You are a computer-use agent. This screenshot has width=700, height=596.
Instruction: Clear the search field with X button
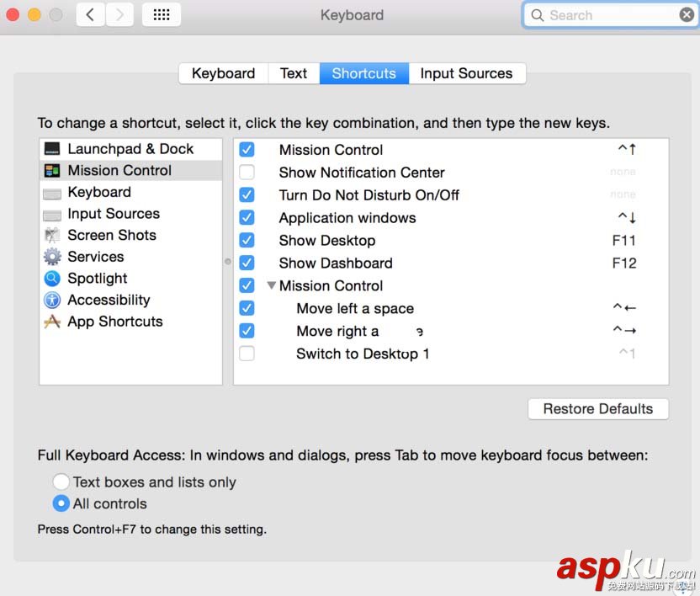687,15
